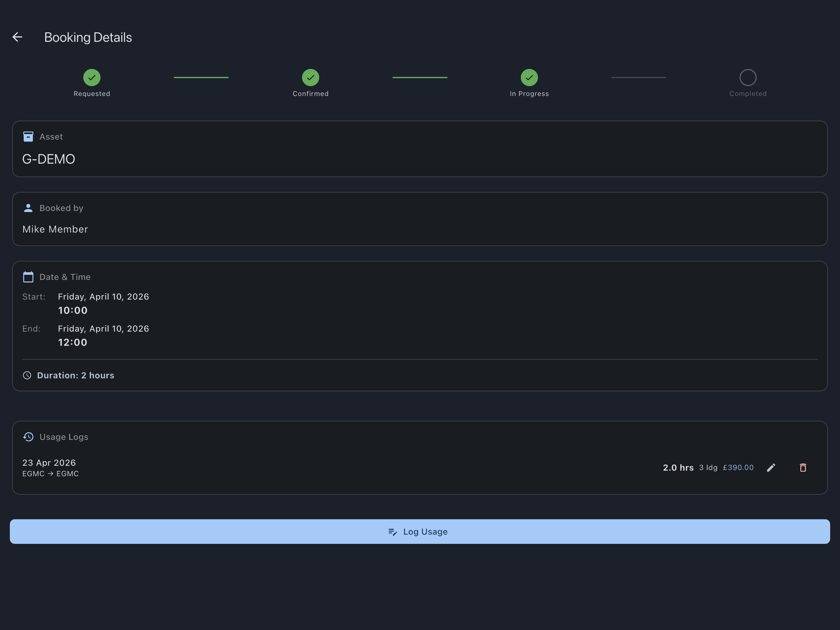Click the End: label
840x630 pixels.
32,329
